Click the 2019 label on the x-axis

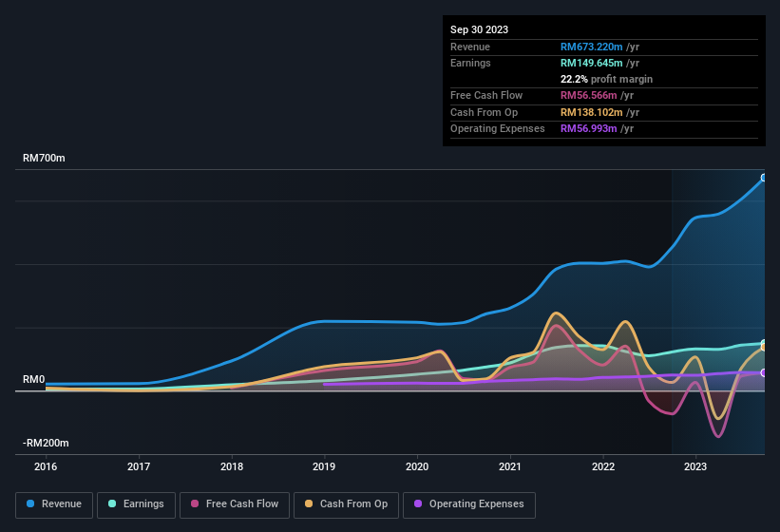click(x=324, y=466)
